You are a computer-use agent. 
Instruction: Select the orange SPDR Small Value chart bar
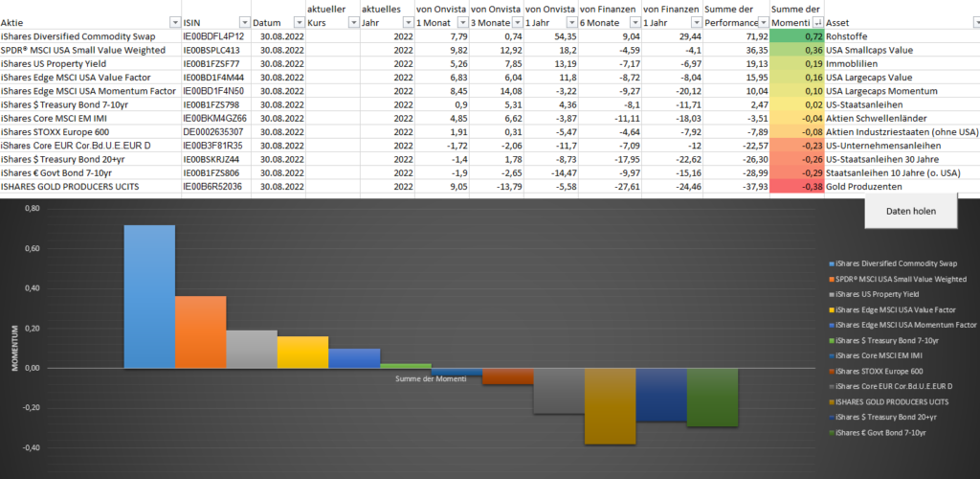tap(201, 332)
